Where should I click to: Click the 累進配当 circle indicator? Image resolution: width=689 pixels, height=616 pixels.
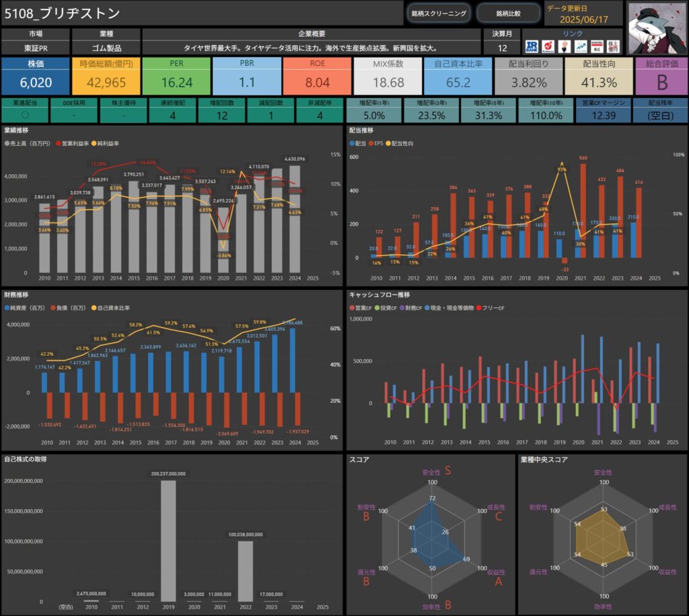coord(25,115)
